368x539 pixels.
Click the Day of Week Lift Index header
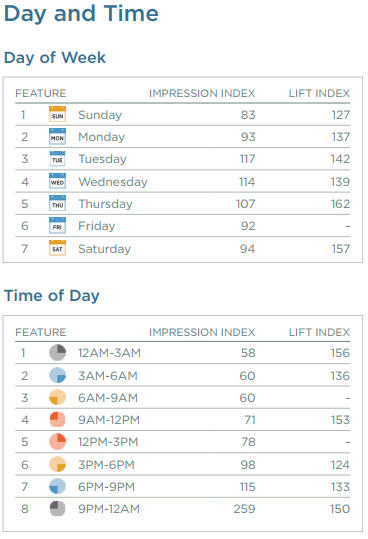coord(319,93)
